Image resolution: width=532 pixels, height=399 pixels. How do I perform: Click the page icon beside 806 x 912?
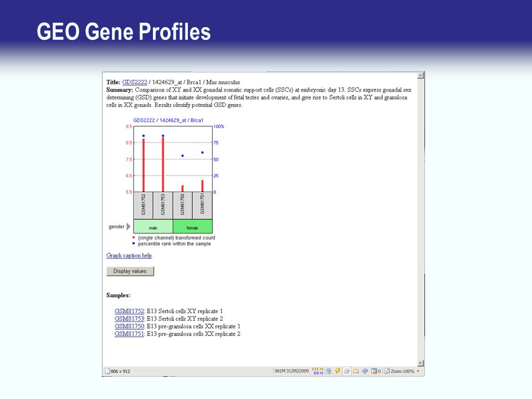[108, 371]
